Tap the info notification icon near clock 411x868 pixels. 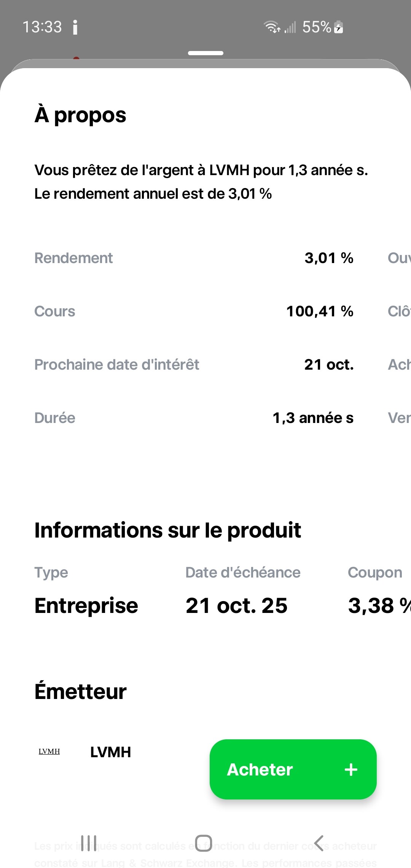[x=75, y=27]
